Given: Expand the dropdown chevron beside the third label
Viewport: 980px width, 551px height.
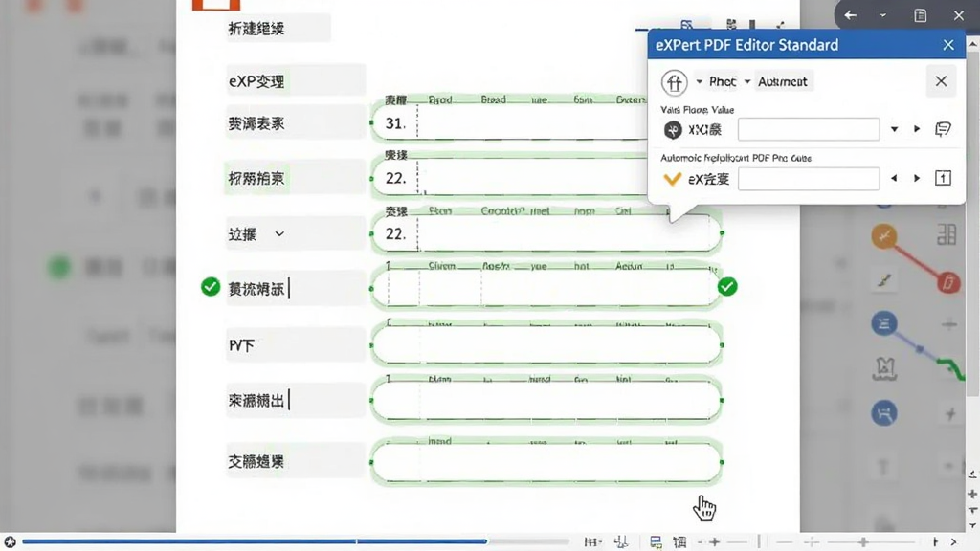Looking at the screenshot, I should [x=279, y=233].
